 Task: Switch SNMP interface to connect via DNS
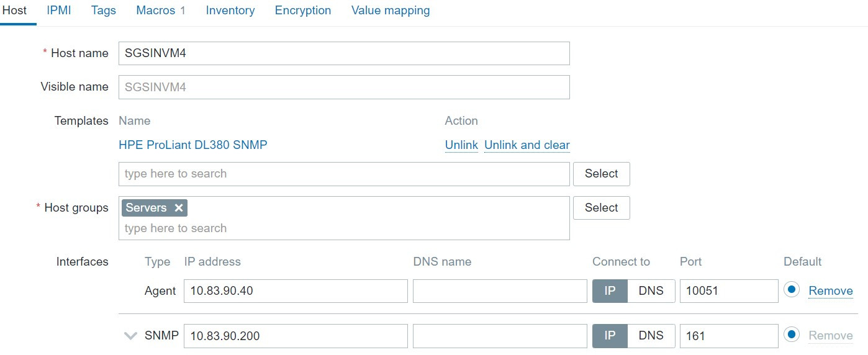tap(651, 336)
